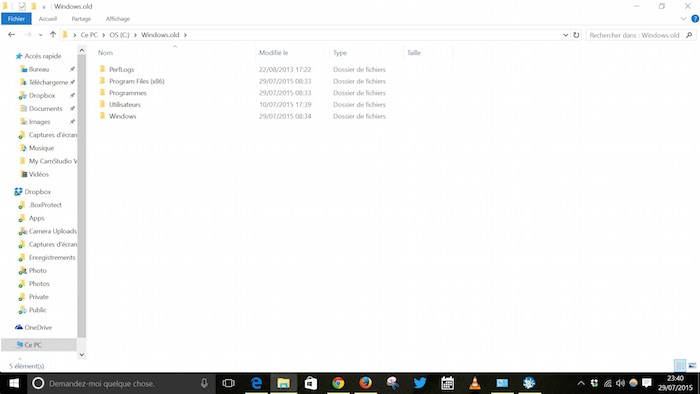Select OneDrive in the navigation pane

point(38,327)
